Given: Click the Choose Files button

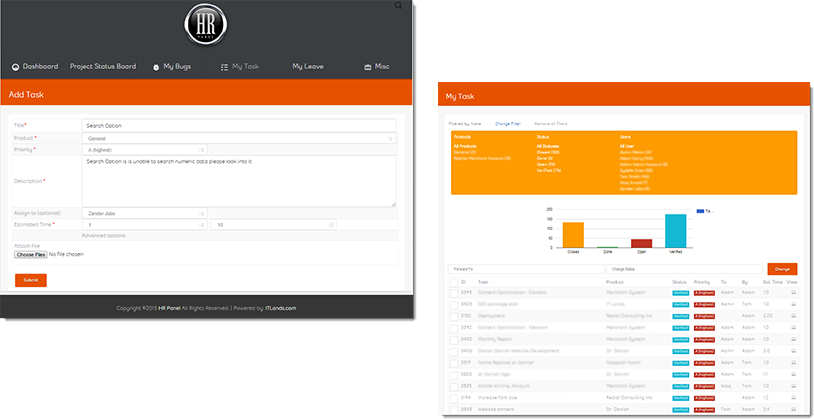Looking at the screenshot, I should point(31,255).
